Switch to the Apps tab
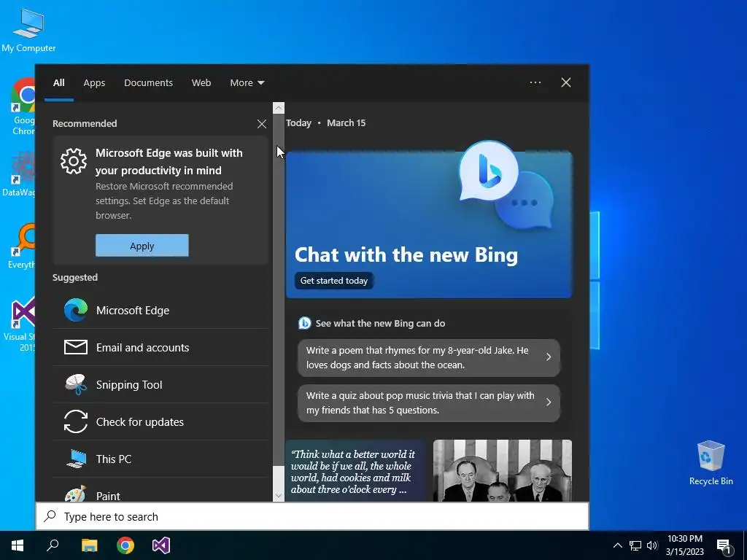Viewport: 747px width, 560px height. click(94, 83)
